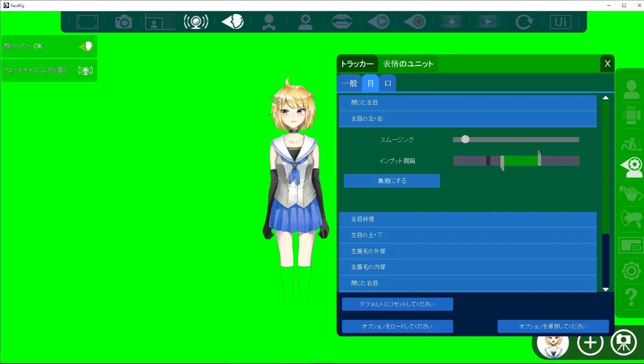Screen dimensions: 644x364
Task: Click オプションを保存してください to save options
Action: (553, 326)
